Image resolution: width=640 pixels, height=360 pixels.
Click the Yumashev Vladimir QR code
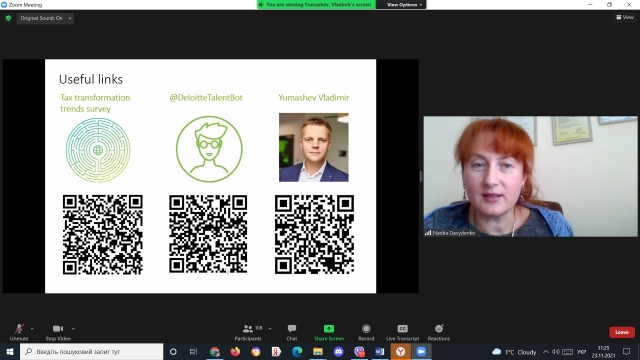pyautogui.click(x=314, y=234)
